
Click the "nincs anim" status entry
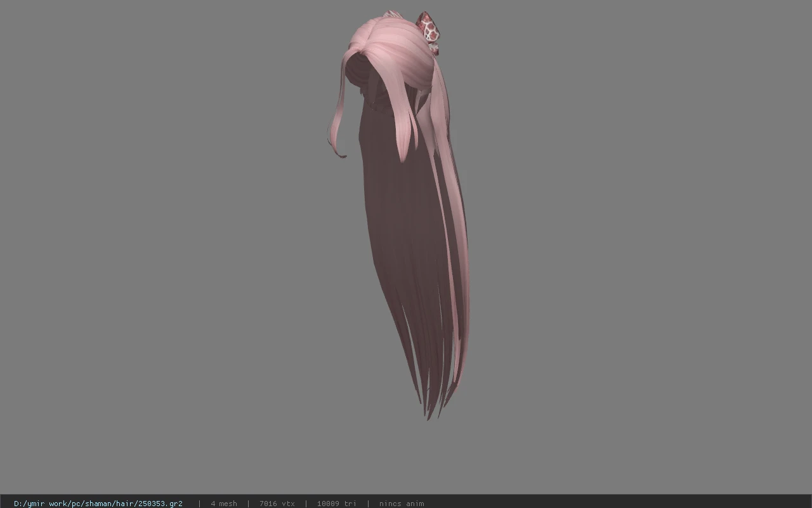click(402, 504)
